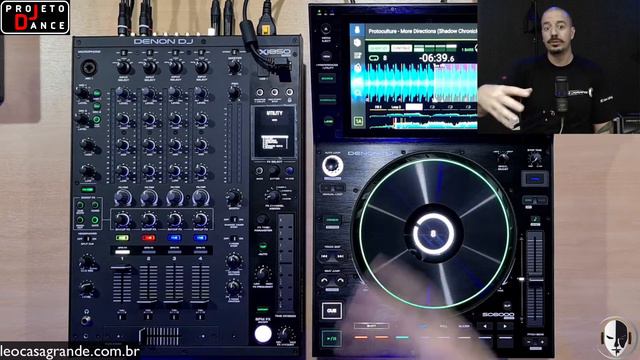Toggle the channel 1 green Cue button
Viewport: 640px width, 360px height.
click(122, 238)
